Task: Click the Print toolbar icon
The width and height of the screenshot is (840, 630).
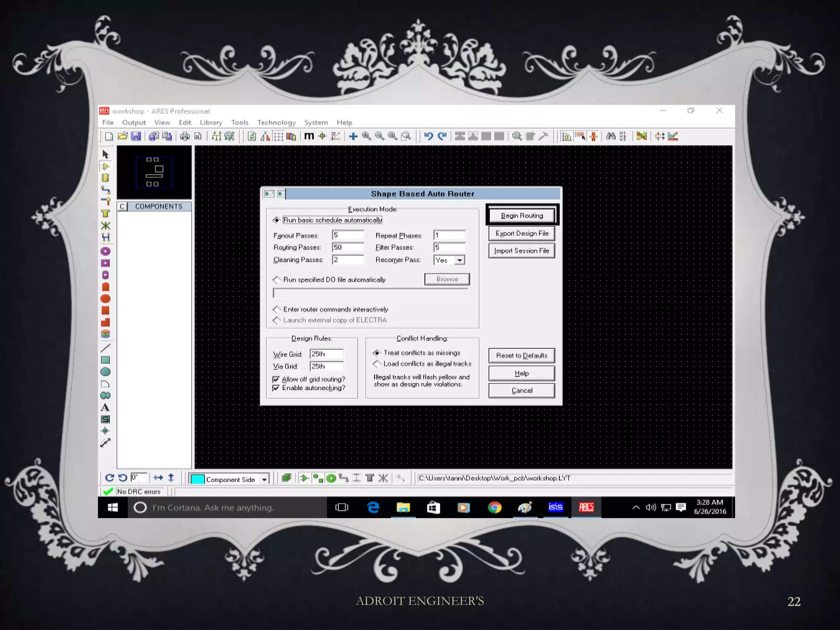Action: point(185,136)
